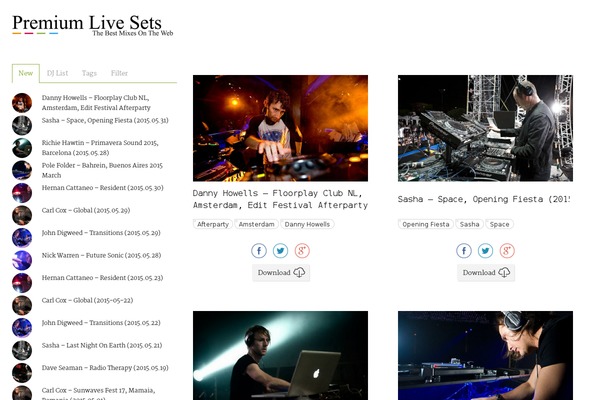Viewport: 600px width, 400px height.
Task: Switch to the DJ List tab
Action: coord(57,73)
